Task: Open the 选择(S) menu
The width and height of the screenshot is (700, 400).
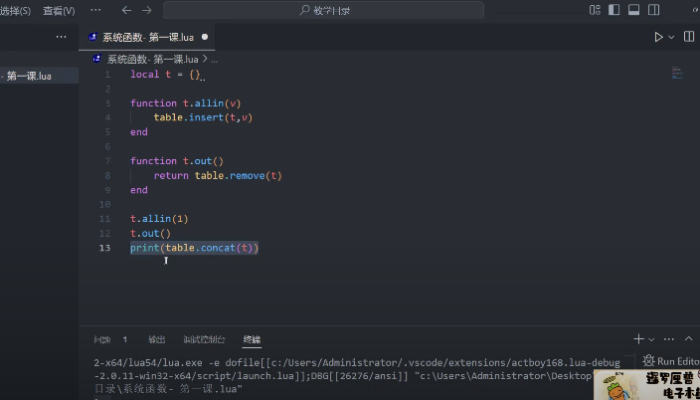Action: click(x=15, y=10)
